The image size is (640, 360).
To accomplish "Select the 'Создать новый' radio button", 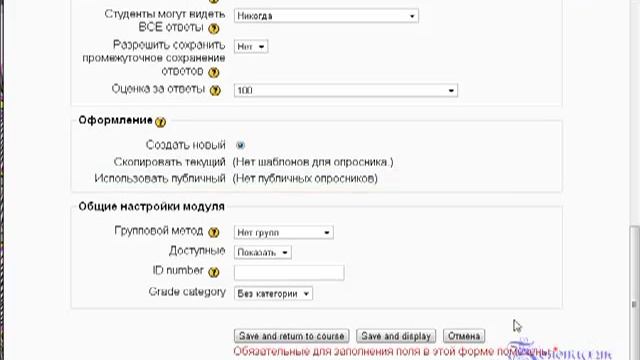I will (240, 145).
